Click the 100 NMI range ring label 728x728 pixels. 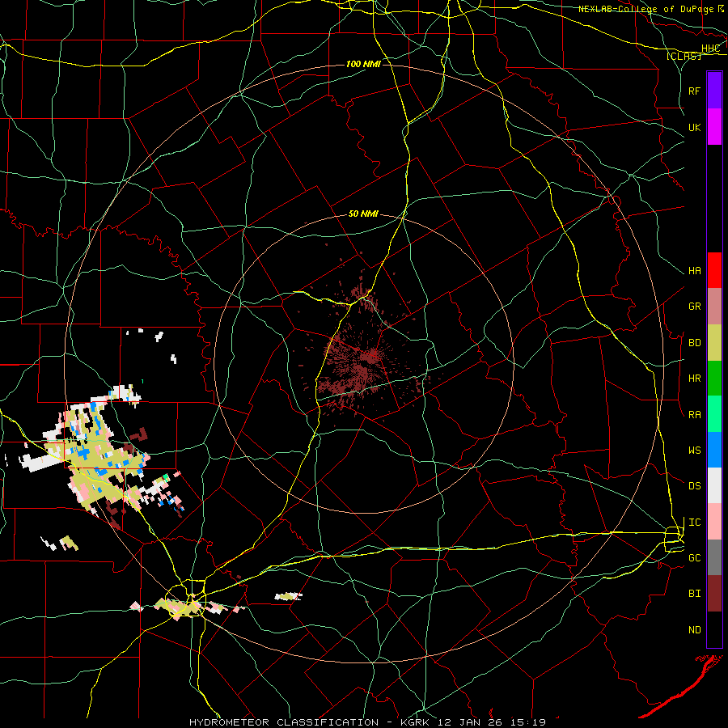coord(363,64)
